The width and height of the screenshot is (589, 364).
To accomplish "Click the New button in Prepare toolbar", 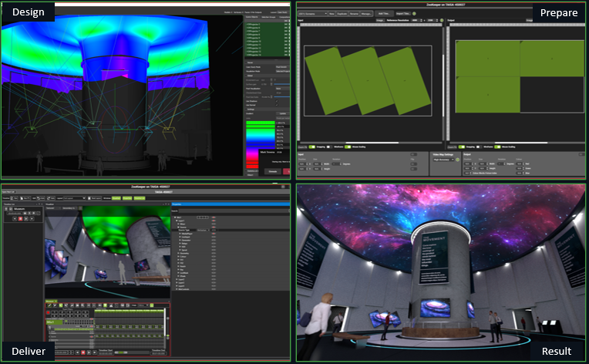I will point(332,14).
